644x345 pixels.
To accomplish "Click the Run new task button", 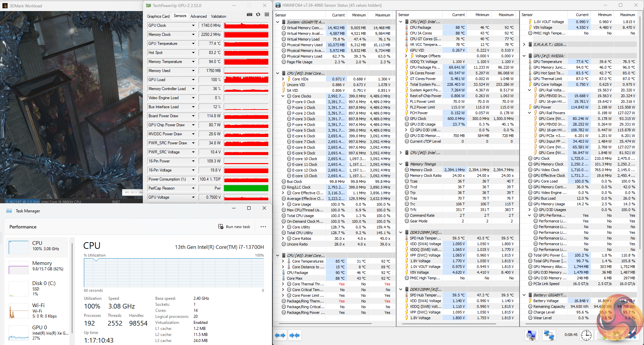I will [x=234, y=227].
